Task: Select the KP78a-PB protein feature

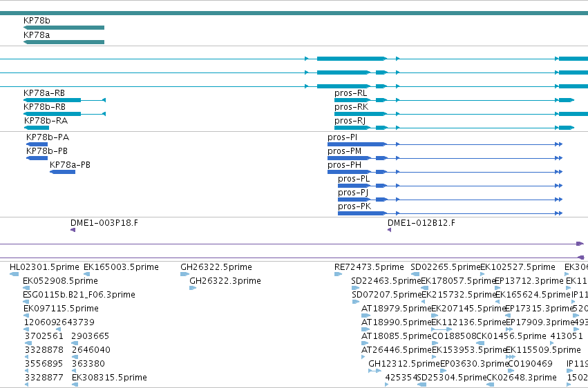Action: tap(63, 172)
